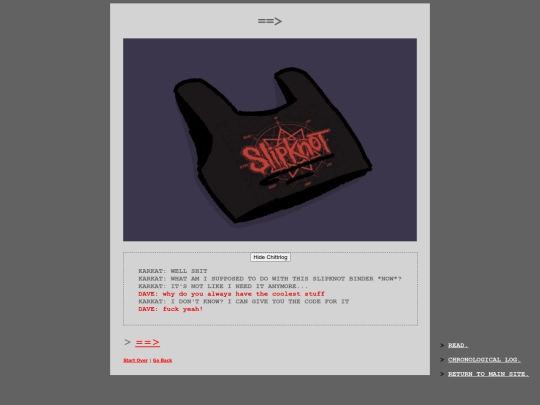This screenshot has height=405, width=540.
Task: Click the Slipknot binder panel image
Action: coord(270,139)
